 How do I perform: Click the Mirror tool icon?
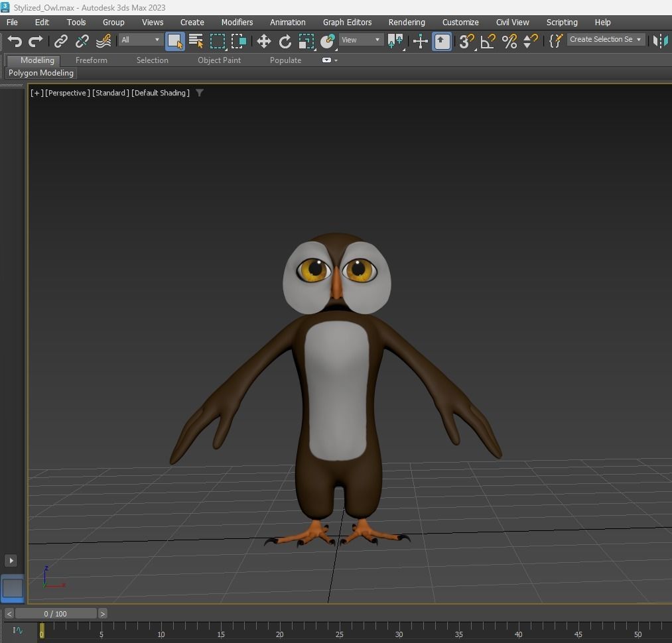[x=661, y=41]
